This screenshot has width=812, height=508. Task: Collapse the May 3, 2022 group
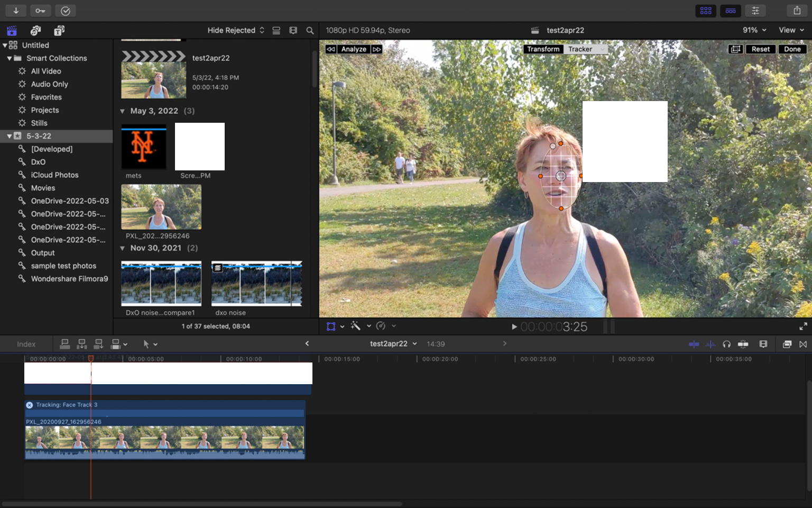122,111
